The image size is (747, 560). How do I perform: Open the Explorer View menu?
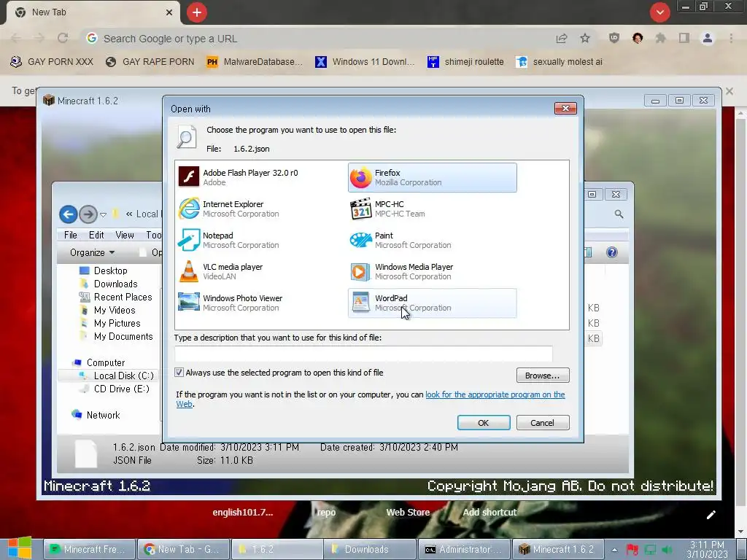(x=125, y=235)
